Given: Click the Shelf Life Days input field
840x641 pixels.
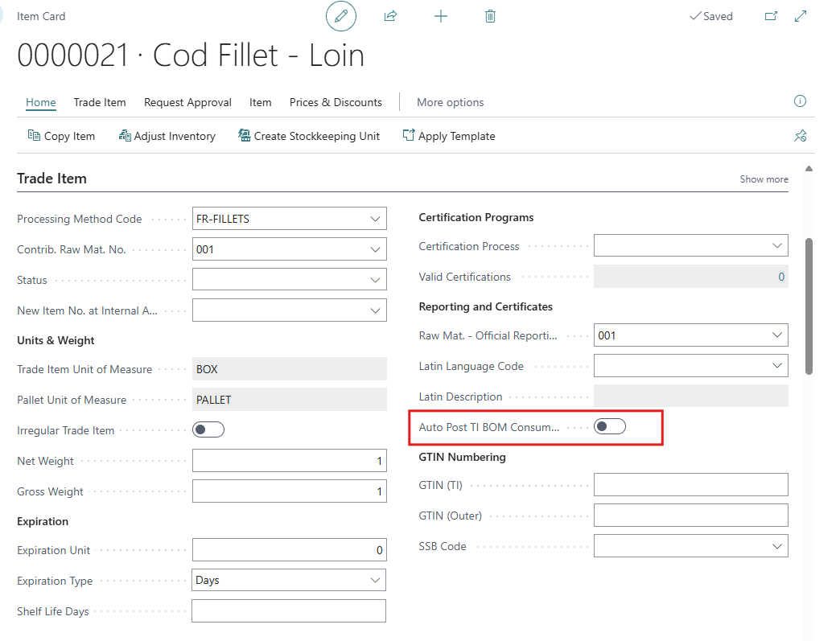Looking at the screenshot, I should click(289, 610).
